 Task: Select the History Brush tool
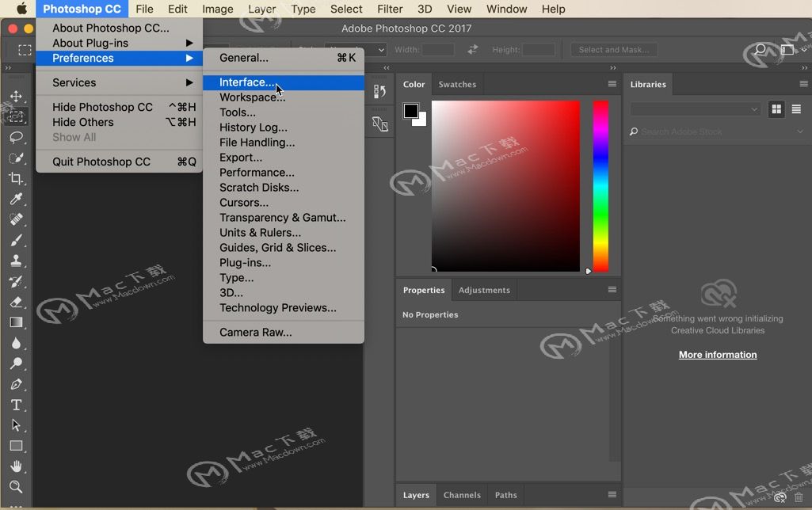coord(16,281)
